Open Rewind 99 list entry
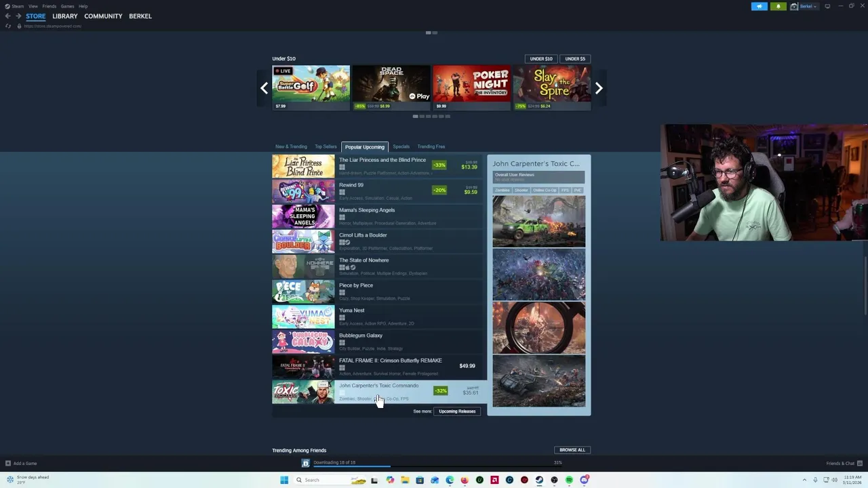The height and width of the screenshot is (488, 868). coord(378,191)
